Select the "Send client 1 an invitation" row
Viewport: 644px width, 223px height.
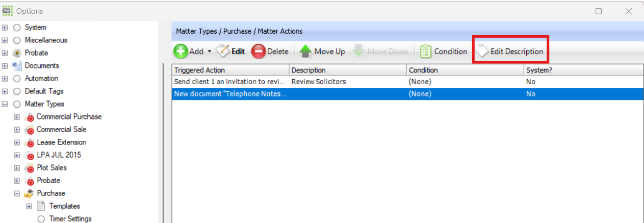coord(407,82)
